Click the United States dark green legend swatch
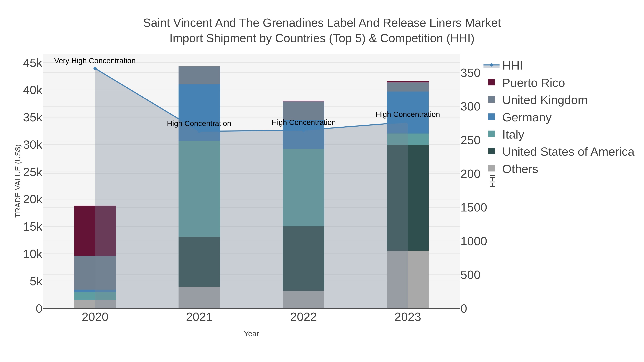This screenshot has width=644, height=362. coord(492,151)
